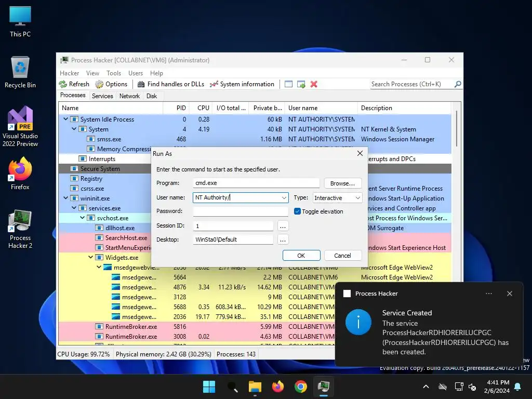Open the Options toolbar button
Screen dimensions: 532x399
111,84
